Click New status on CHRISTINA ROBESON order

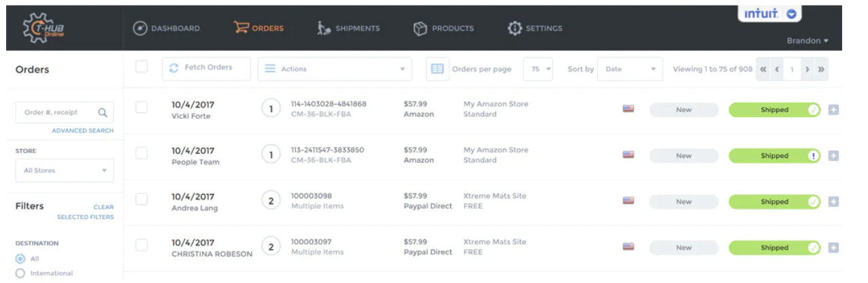tap(684, 248)
